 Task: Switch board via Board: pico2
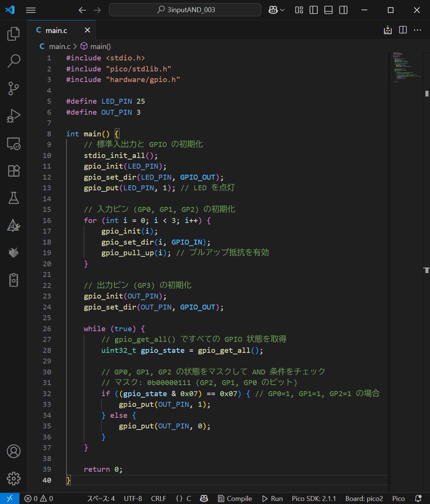pyautogui.click(x=364, y=499)
